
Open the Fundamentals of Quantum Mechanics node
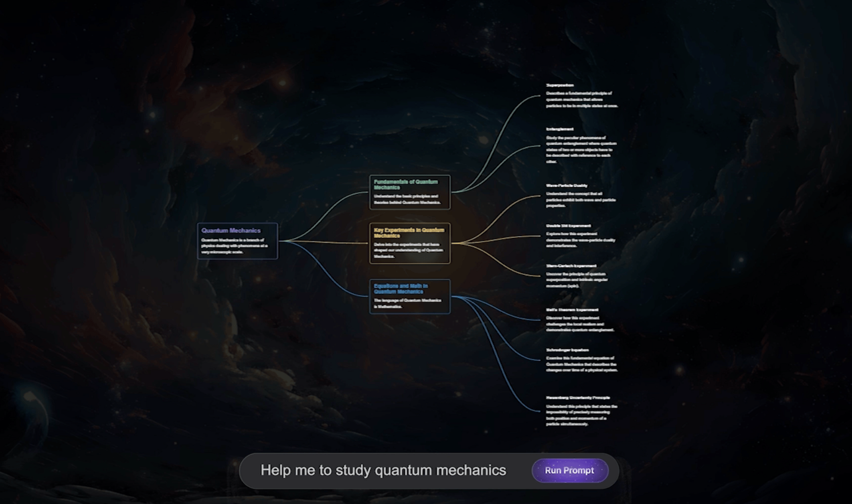409,193
